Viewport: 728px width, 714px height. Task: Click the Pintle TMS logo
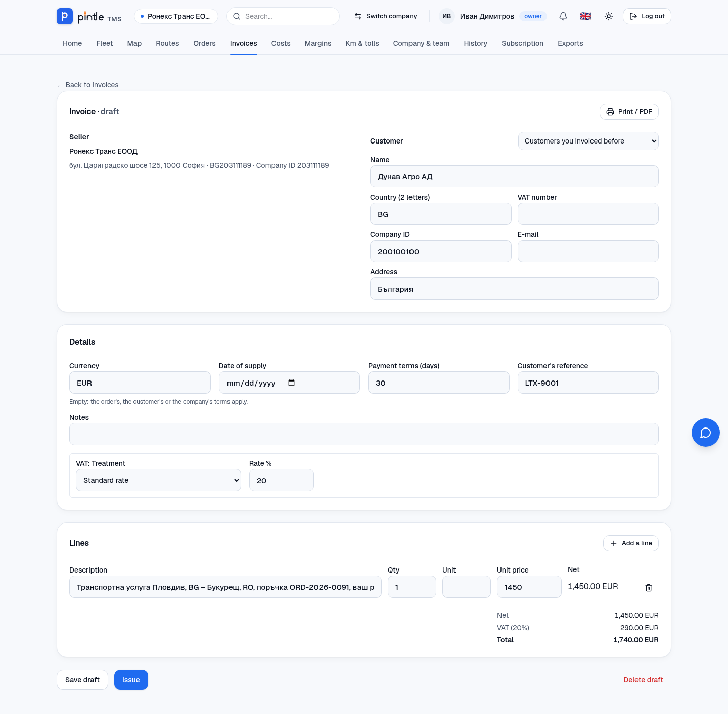point(89,16)
